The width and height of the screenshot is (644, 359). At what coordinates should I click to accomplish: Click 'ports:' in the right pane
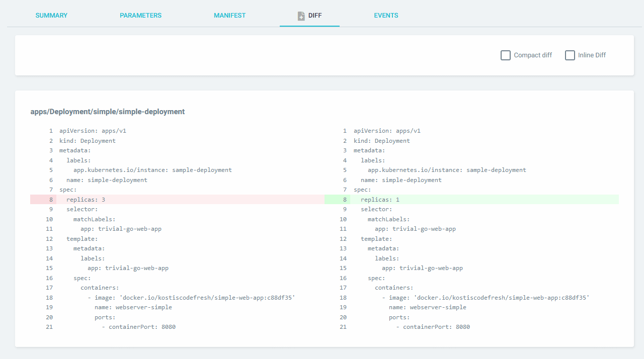coord(399,317)
